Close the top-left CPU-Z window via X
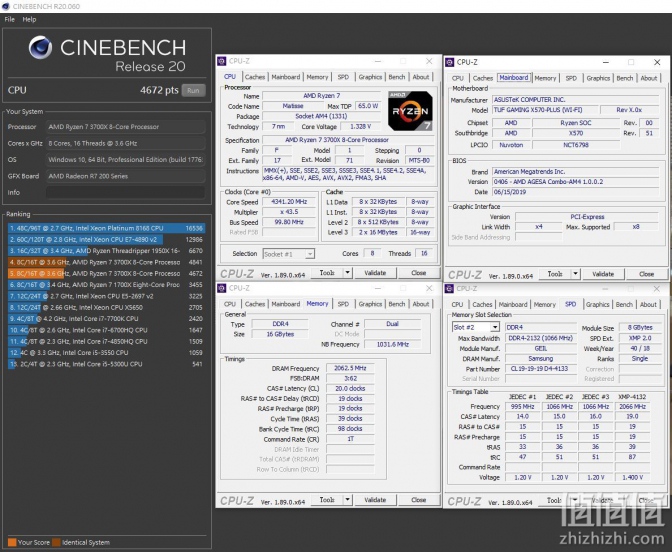672x552 pixels. coord(429,61)
